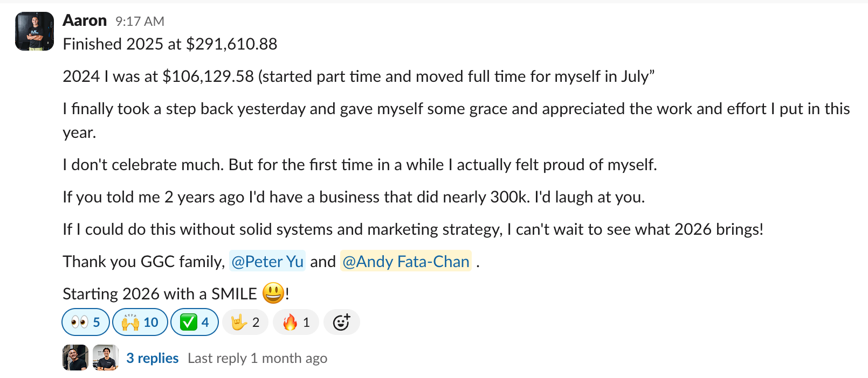Toggle the eyes emoji reaction
868x378 pixels.
tap(86, 322)
